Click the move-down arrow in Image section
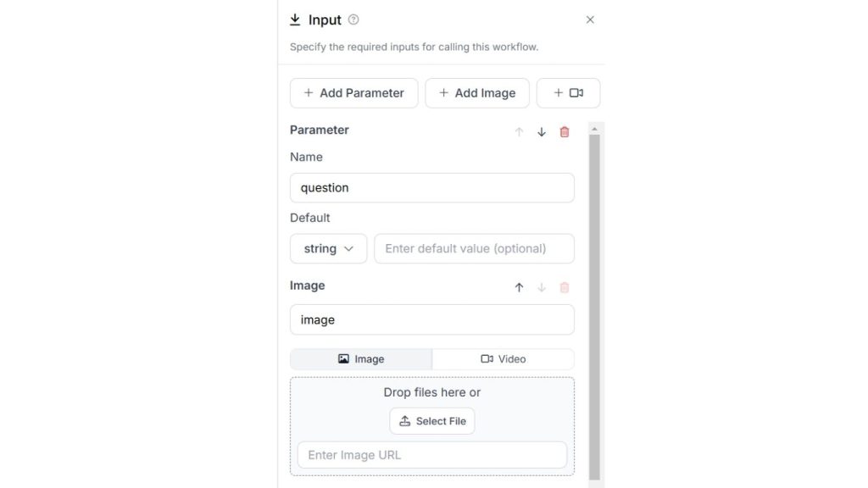Screen dimensions: 868x488 542,287
